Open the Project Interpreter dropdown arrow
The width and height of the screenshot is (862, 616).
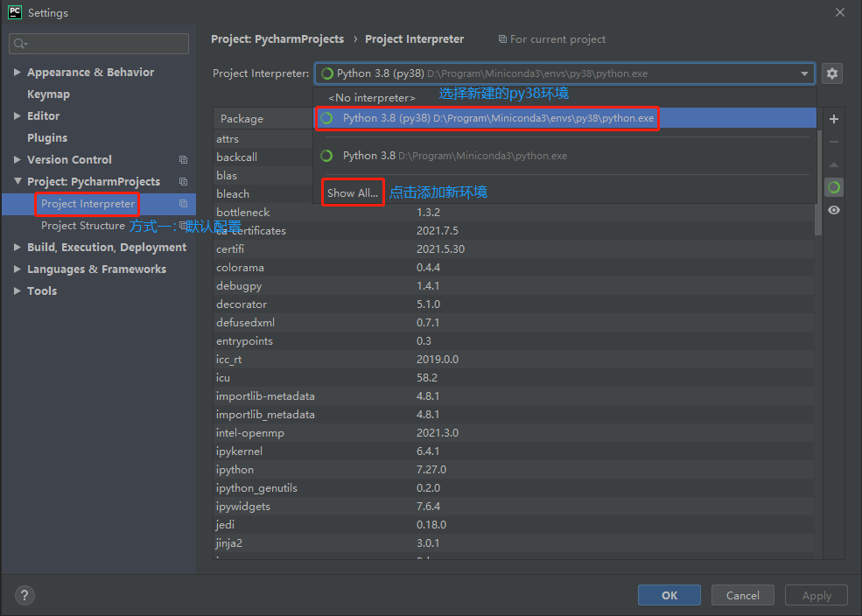804,74
